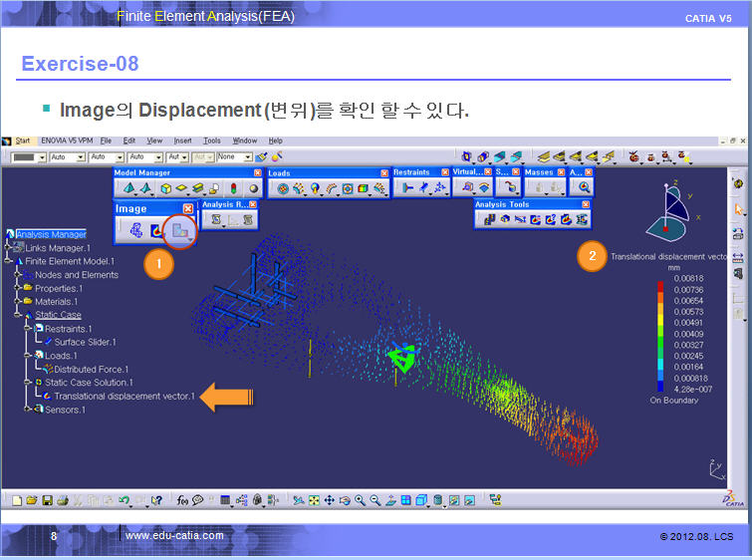Image resolution: width=752 pixels, height=560 pixels.
Task: Select Surface Slider.1 in specification tree
Action: [x=84, y=342]
